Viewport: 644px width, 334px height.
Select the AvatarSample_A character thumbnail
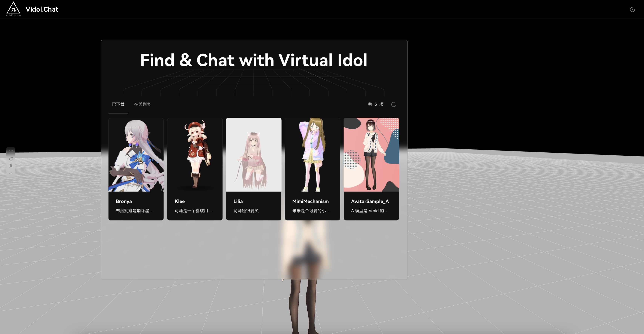point(371,155)
